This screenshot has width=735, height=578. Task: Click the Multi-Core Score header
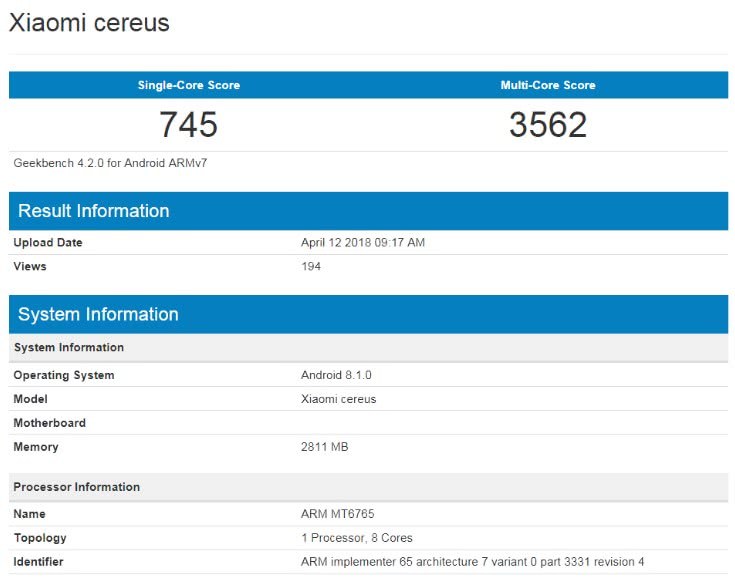click(547, 85)
